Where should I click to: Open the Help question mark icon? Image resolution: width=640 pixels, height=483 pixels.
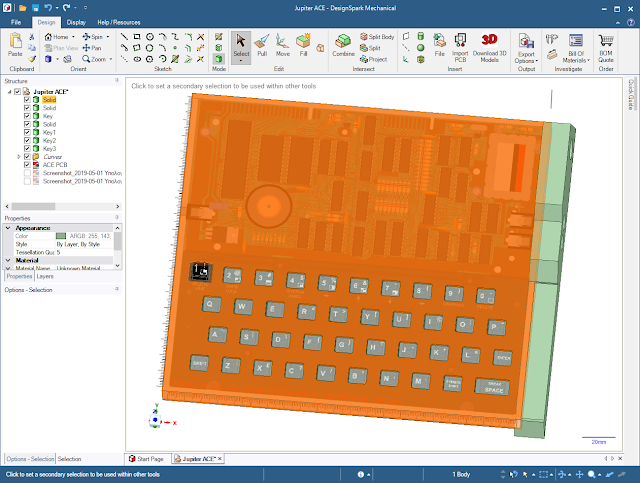(x=631, y=22)
